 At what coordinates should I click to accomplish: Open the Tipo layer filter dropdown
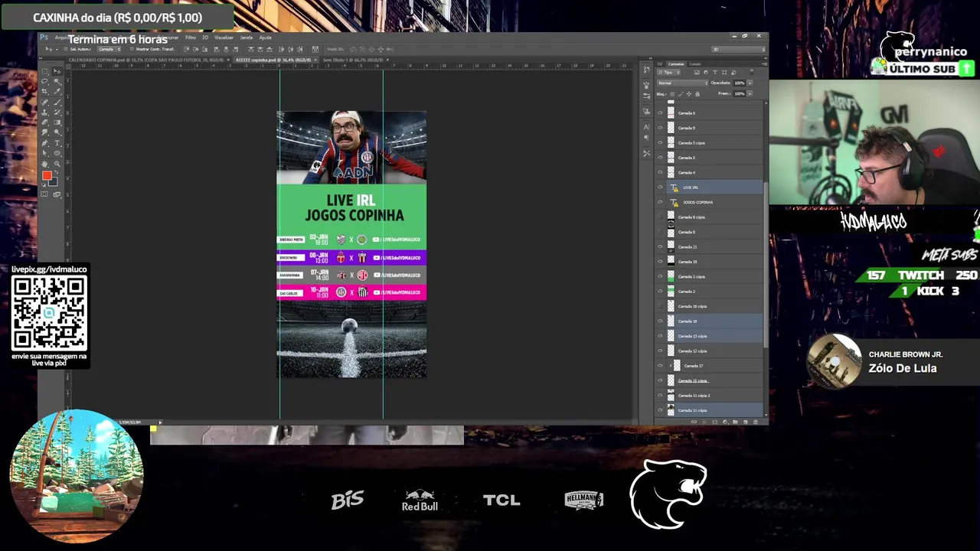pyautogui.click(x=668, y=73)
